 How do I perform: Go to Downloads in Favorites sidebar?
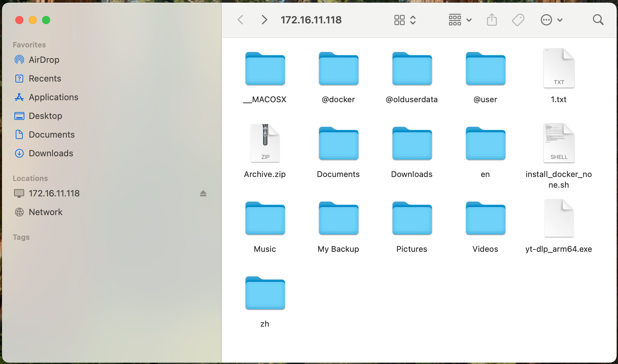click(x=51, y=153)
